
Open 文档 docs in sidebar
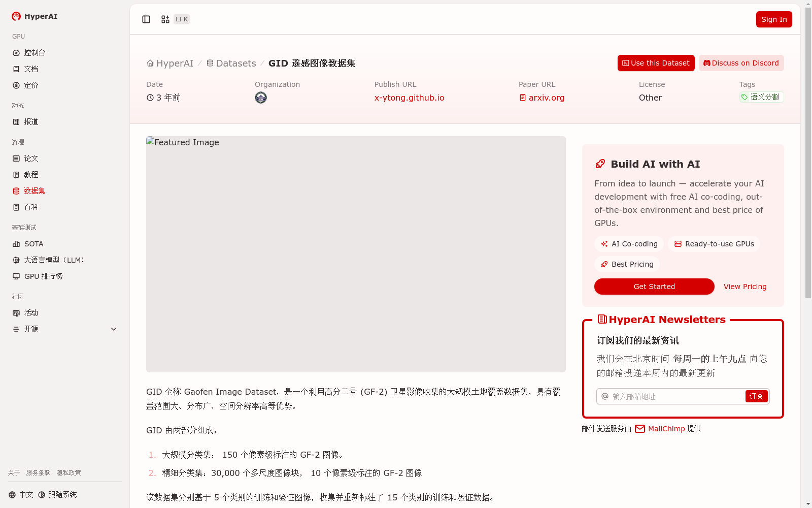[65, 69]
